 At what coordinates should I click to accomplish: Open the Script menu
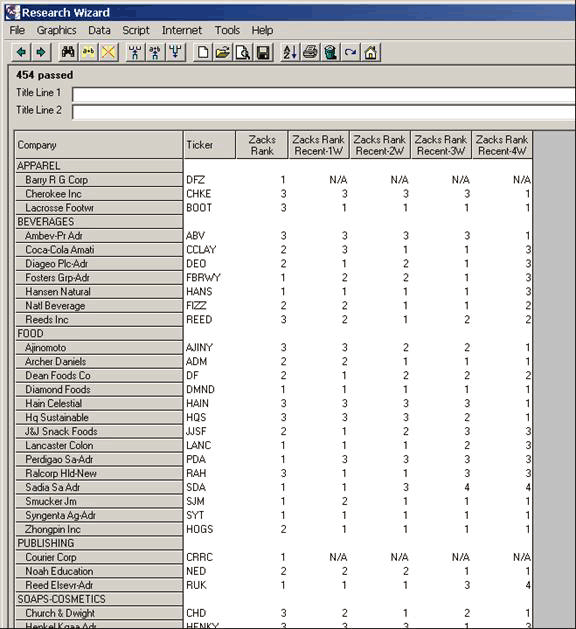point(136,30)
